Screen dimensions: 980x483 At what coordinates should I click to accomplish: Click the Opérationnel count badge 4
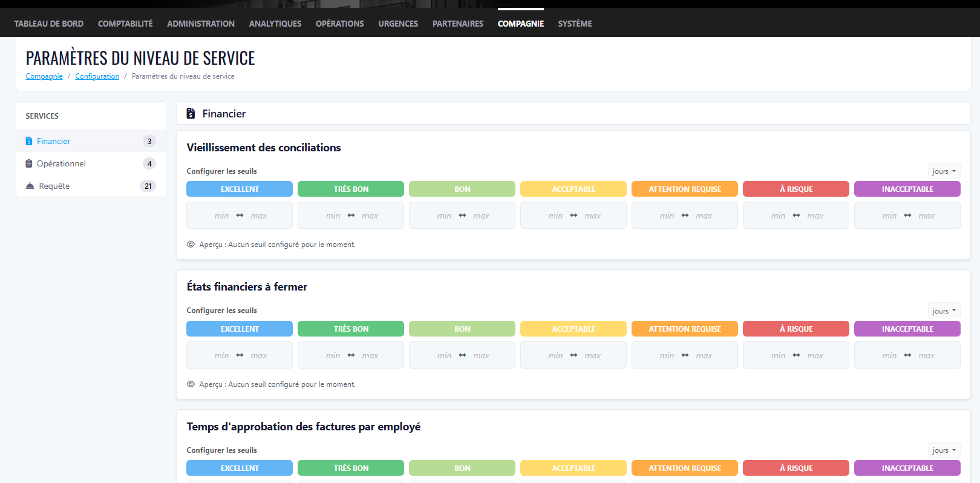149,163
